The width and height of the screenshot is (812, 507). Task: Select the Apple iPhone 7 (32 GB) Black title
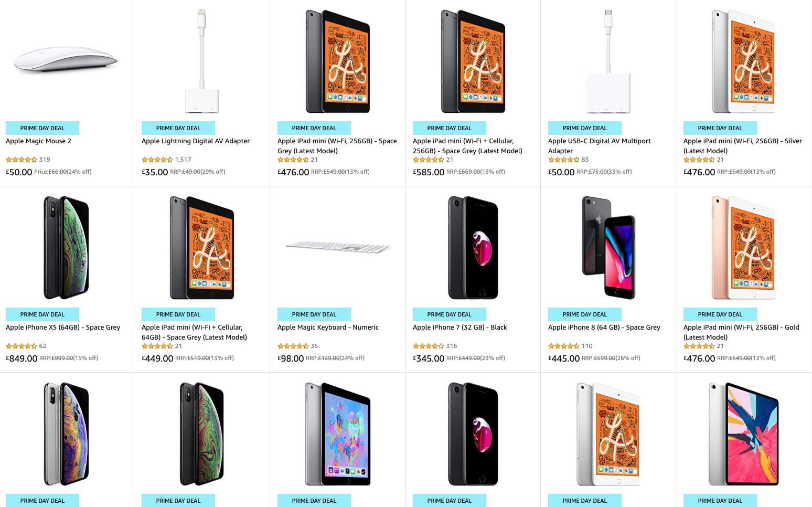460,328
